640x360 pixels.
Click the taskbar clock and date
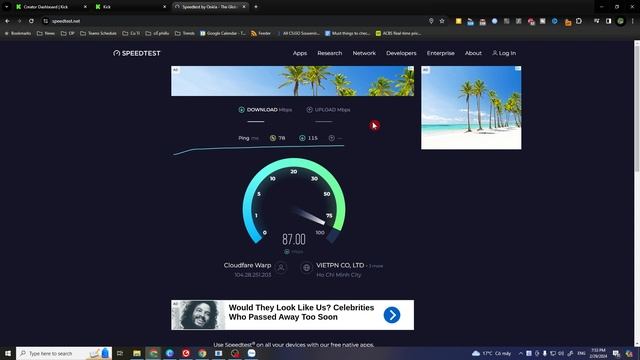[x=598, y=353]
